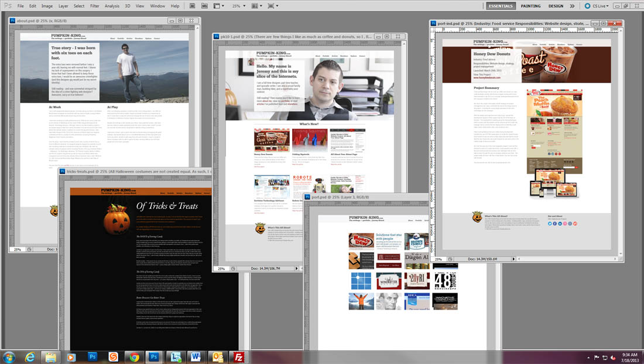The image size is (644, 364).
Task: Click the active Photoshop taskbar button
Action: (x=155, y=357)
